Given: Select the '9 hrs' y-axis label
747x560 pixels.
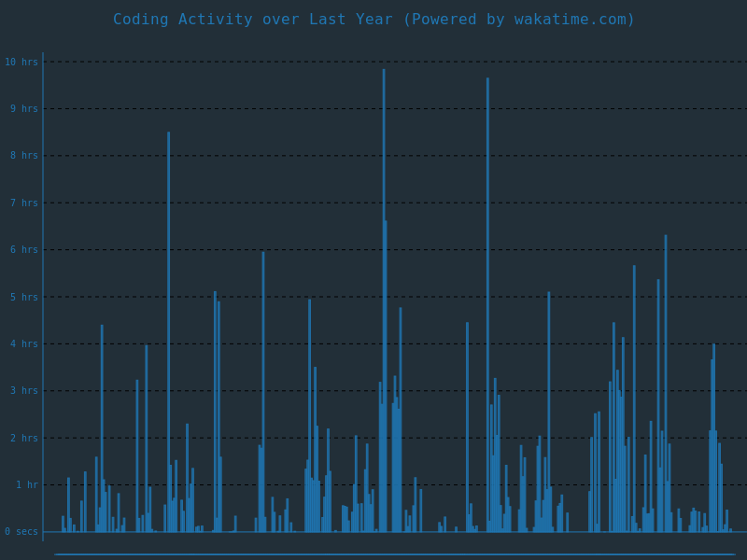Looking at the screenshot, I should pos(24,109).
